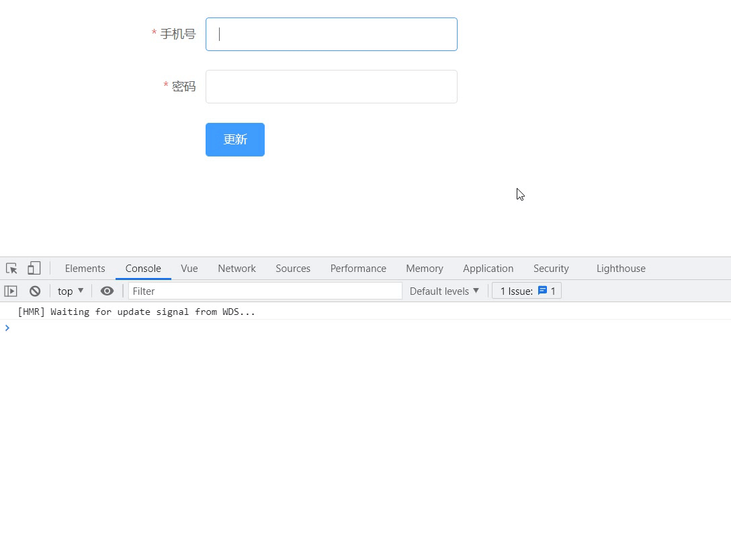Show the console sidebar icon

pyautogui.click(x=11, y=291)
